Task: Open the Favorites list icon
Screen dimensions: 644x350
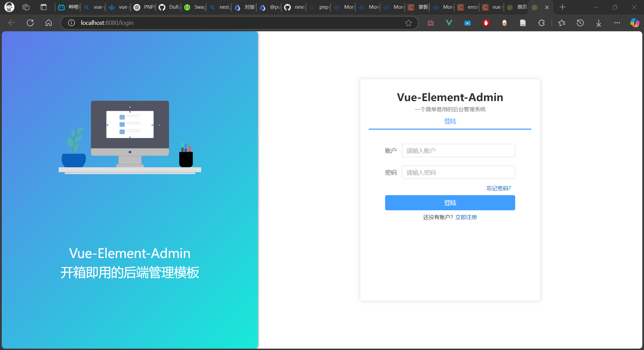Action: pyautogui.click(x=562, y=23)
